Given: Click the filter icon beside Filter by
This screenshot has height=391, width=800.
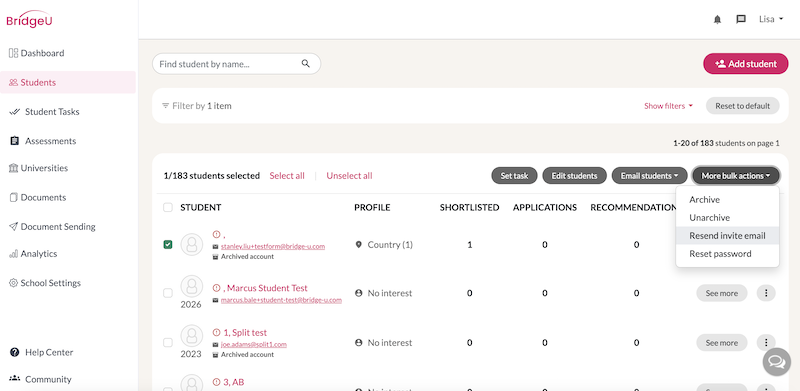Looking at the screenshot, I should [165, 106].
